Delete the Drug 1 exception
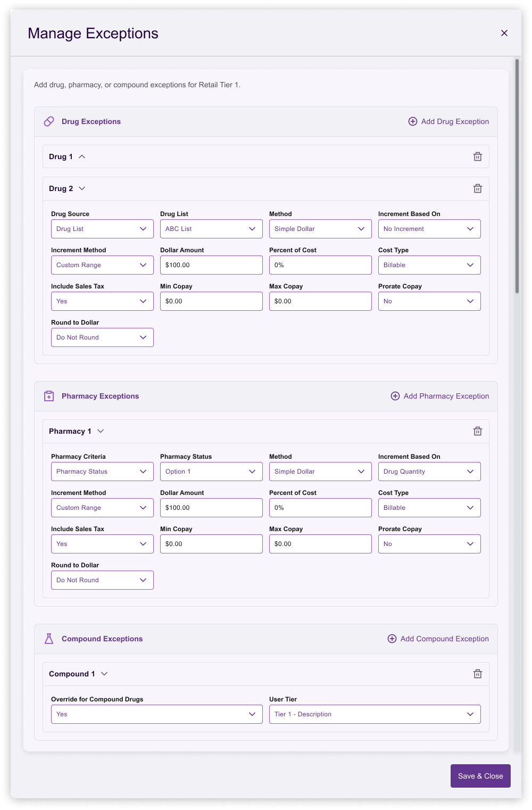This screenshot has height=810, width=532. click(x=478, y=156)
